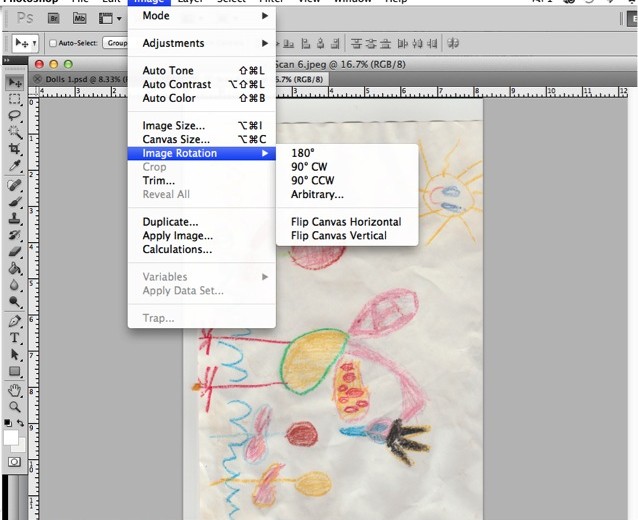Select the History Brush tool
This screenshot has width=638, height=520.
[x=15, y=235]
